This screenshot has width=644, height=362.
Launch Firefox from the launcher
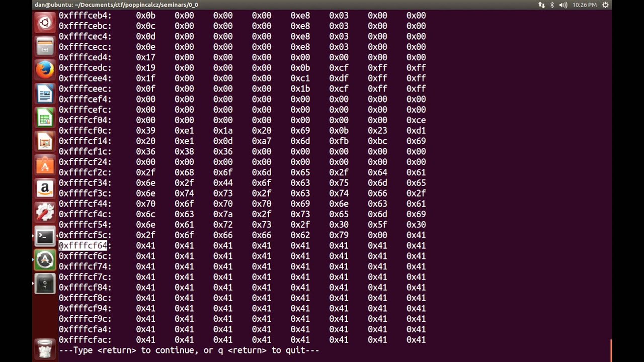coord(45,70)
